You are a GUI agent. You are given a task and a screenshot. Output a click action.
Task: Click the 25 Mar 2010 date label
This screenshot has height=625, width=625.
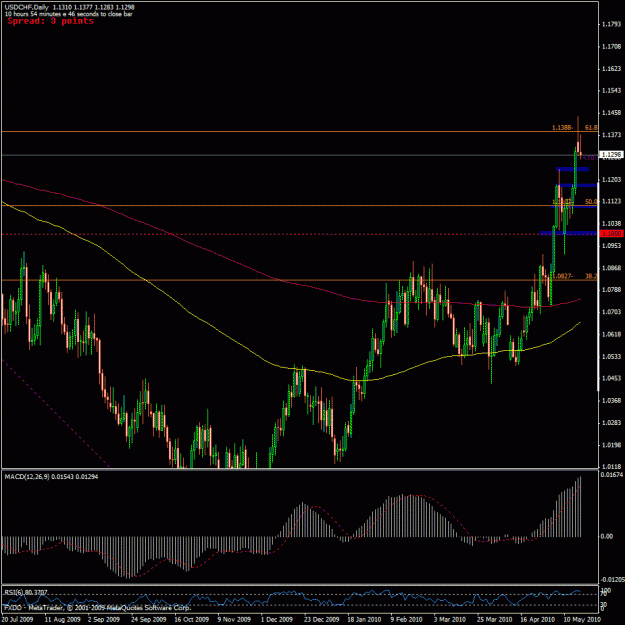click(x=495, y=620)
